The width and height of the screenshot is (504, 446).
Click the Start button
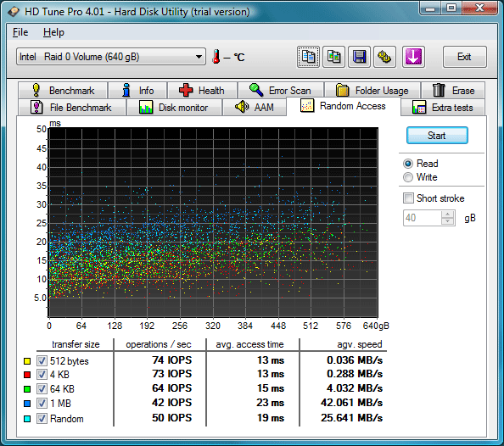(437, 136)
